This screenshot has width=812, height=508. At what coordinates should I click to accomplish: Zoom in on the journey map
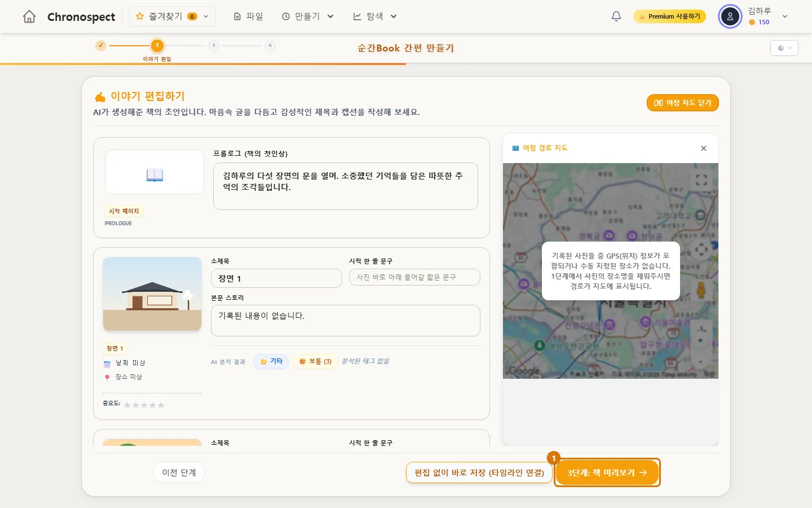(701, 340)
